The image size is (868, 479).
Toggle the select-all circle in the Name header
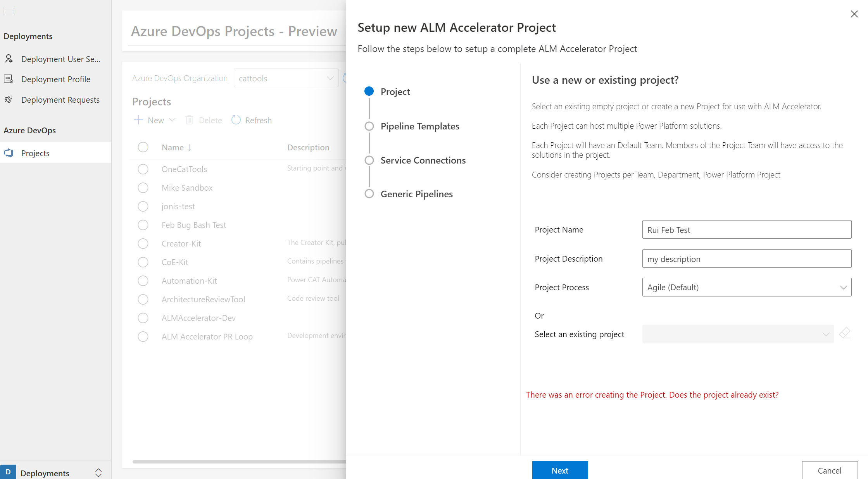pyautogui.click(x=143, y=147)
